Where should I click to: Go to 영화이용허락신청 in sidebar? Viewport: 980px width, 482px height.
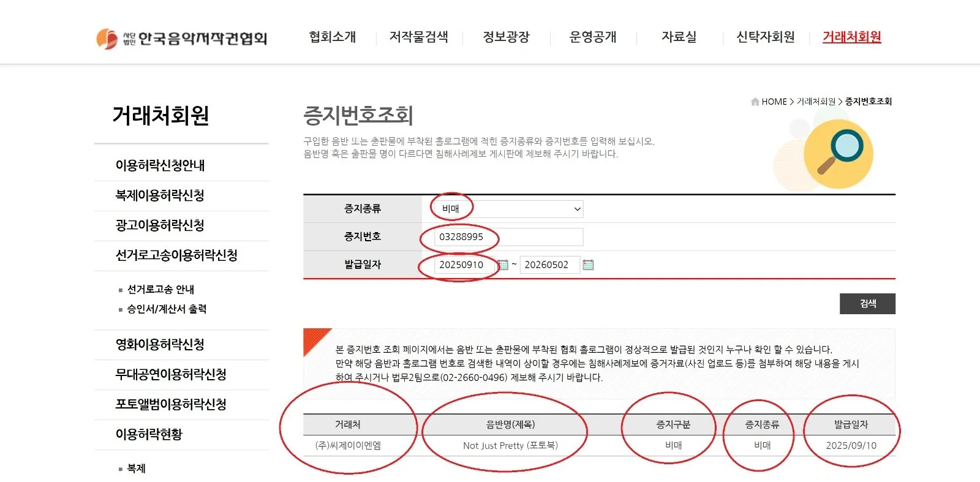coord(160,345)
